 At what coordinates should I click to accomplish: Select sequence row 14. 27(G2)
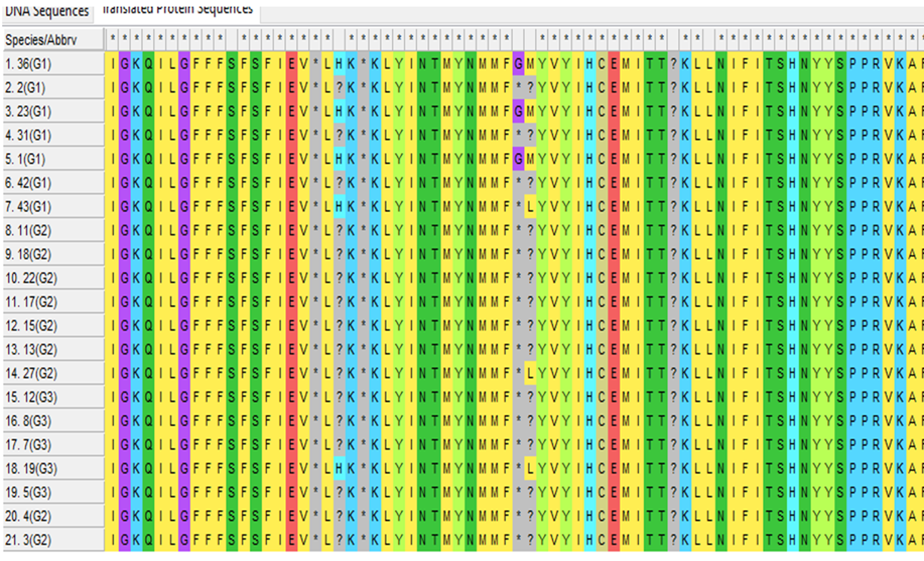[x=53, y=373]
